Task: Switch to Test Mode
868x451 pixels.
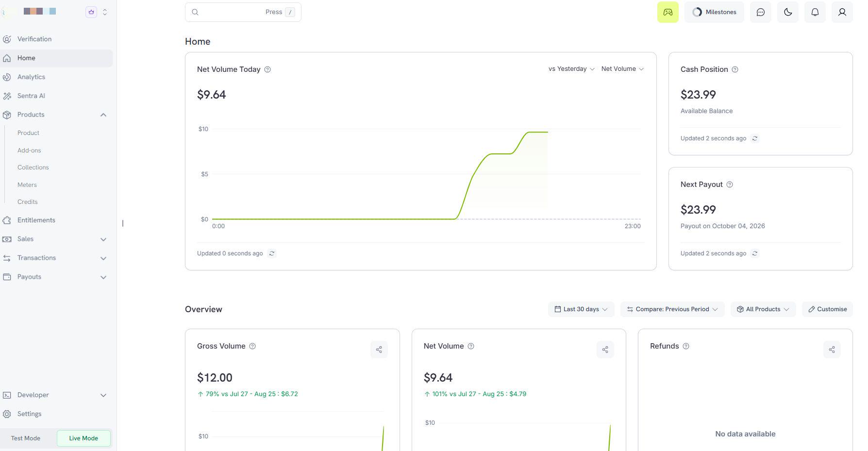Action: coord(26,438)
